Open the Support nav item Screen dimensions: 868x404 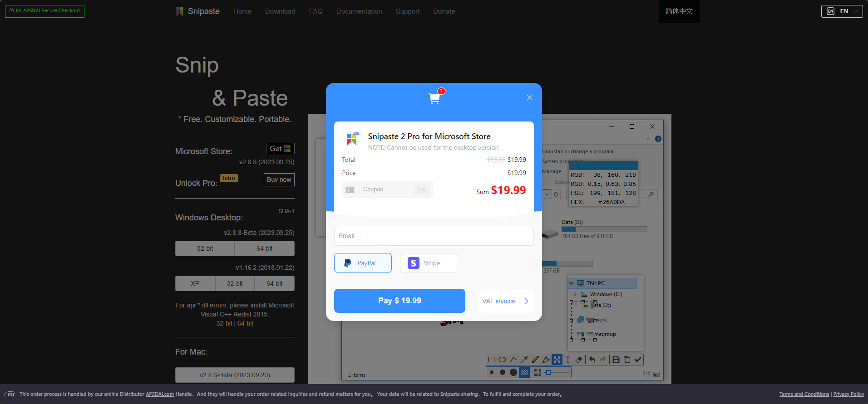tap(408, 11)
